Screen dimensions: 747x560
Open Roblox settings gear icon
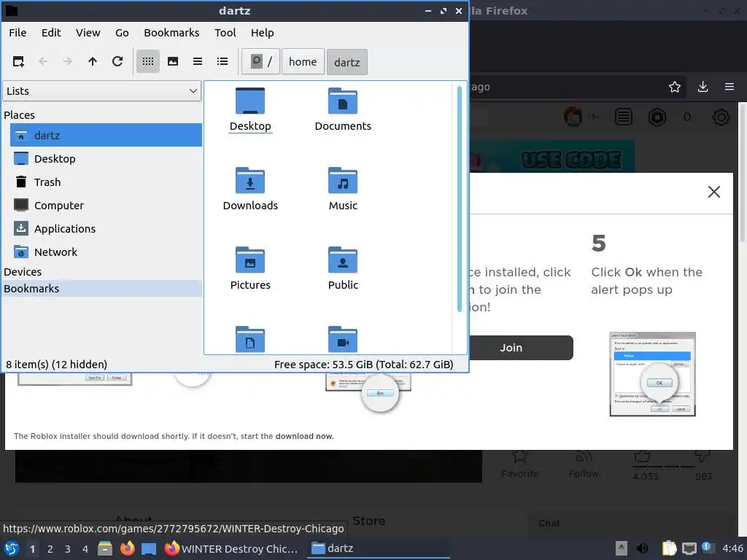point(721,117)
